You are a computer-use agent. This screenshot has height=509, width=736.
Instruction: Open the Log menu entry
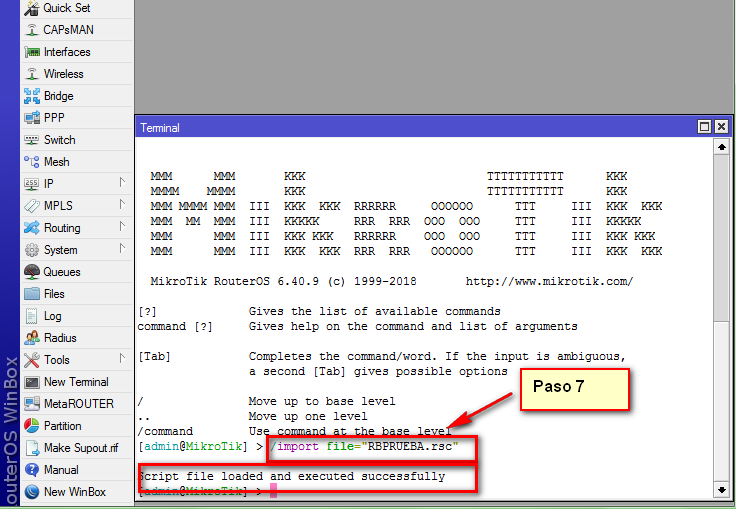click(x=52, y=316)
